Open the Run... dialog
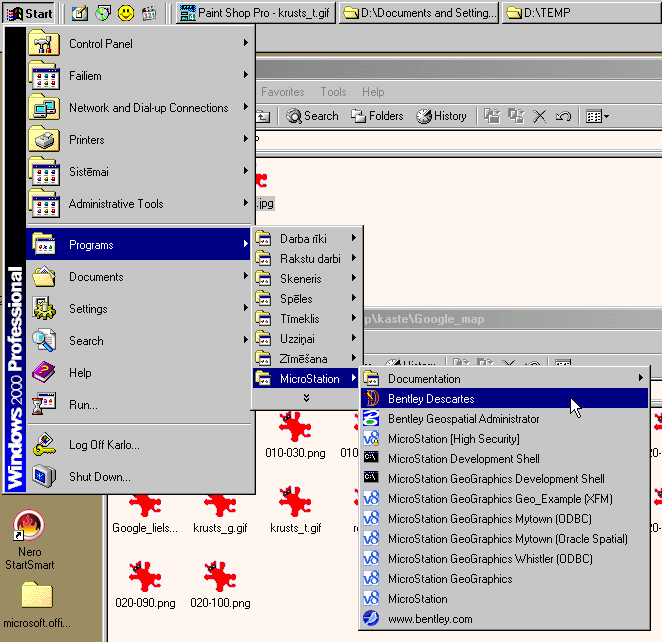This screenshot has height=642, width=662. point(139,405)
